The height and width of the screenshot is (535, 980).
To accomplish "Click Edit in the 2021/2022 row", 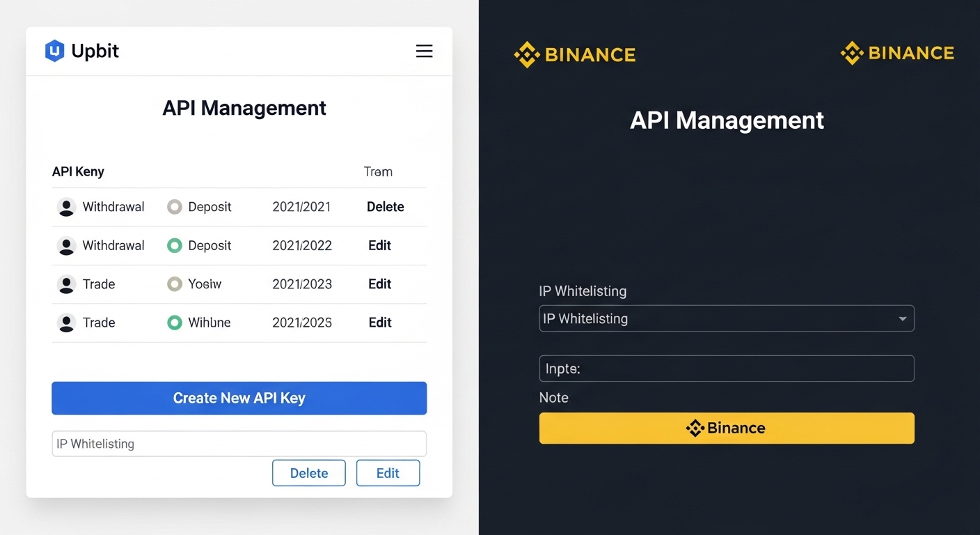I will [380, 245].
